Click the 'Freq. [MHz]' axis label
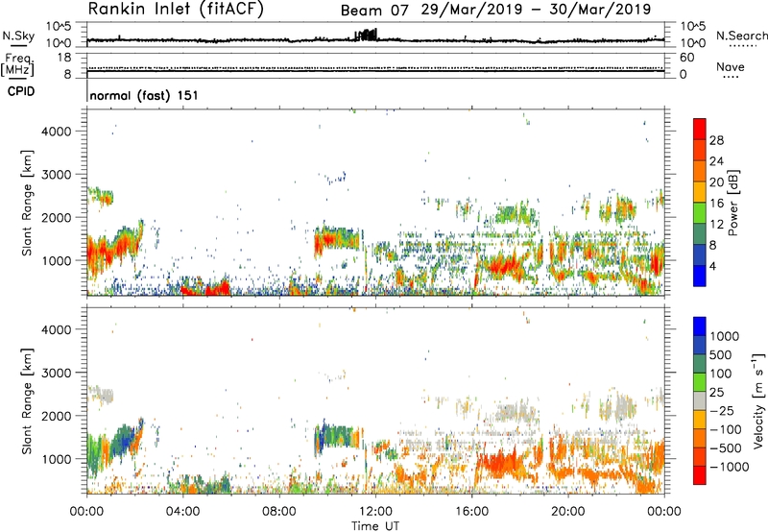 [17, 65]
